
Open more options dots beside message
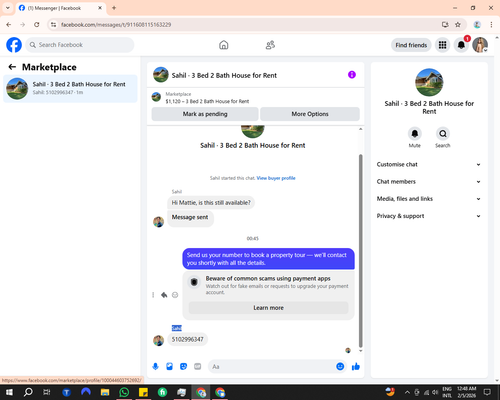point(153,295)
